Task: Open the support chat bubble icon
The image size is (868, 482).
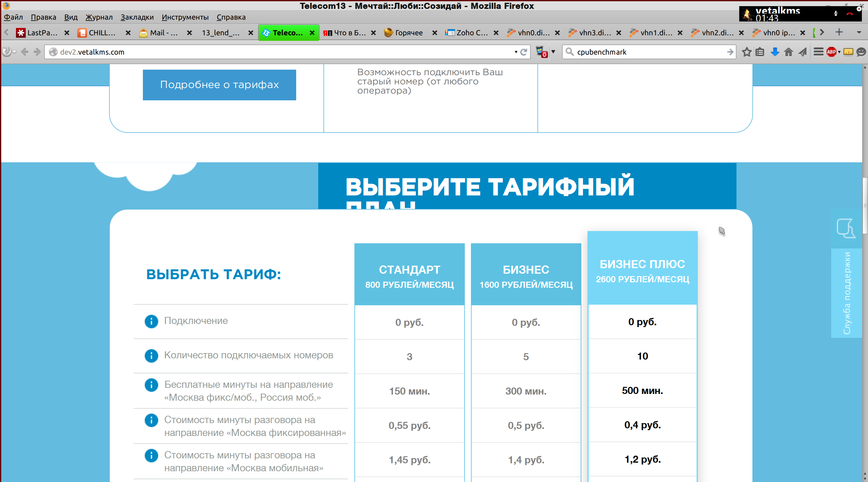Action: coord(846,228)
